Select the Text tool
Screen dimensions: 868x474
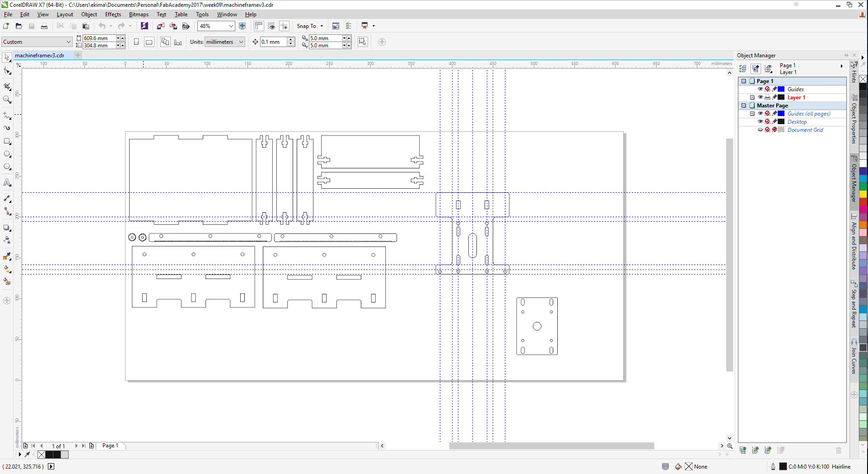[x=7, y=182]
